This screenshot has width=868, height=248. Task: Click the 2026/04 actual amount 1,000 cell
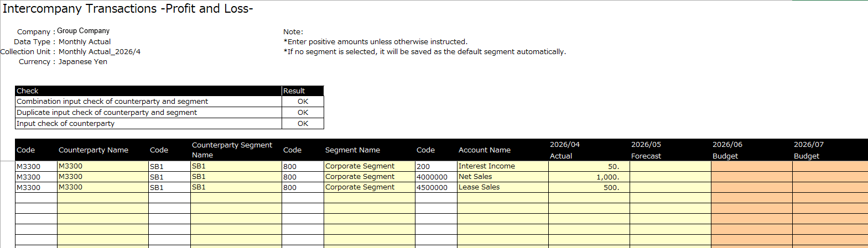point(589,177)
